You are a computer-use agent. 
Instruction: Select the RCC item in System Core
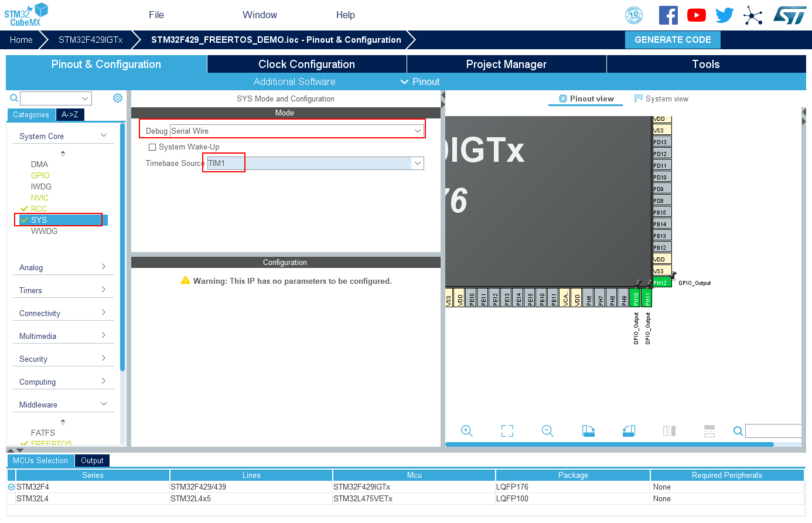tap(39, 209)
